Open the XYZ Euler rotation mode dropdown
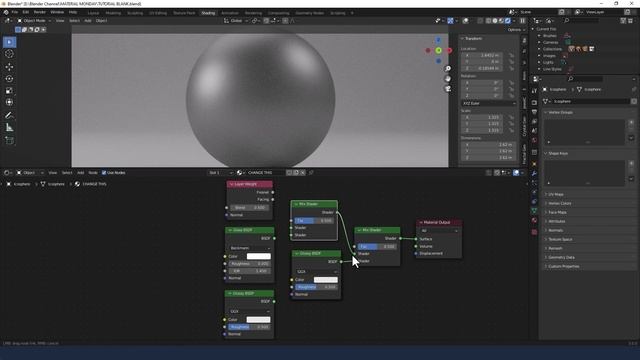640x360 pixels. tap(489, 103)
